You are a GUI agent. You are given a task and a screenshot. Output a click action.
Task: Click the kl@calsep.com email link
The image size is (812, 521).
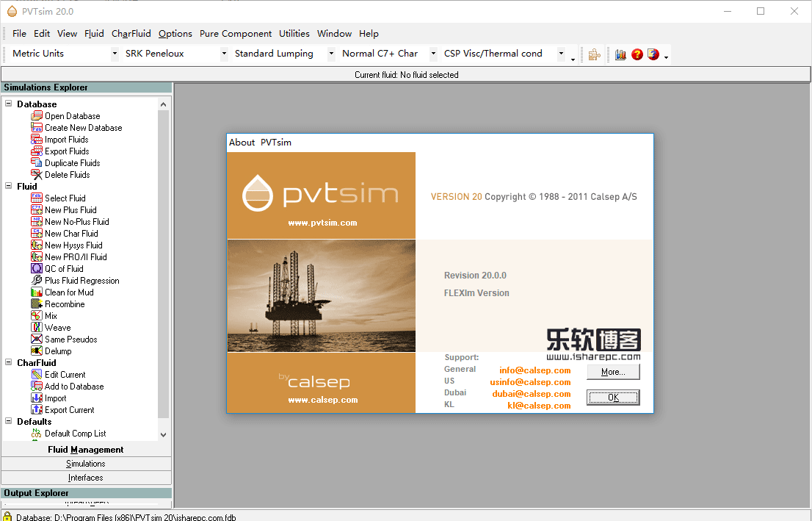click(539, 406)
